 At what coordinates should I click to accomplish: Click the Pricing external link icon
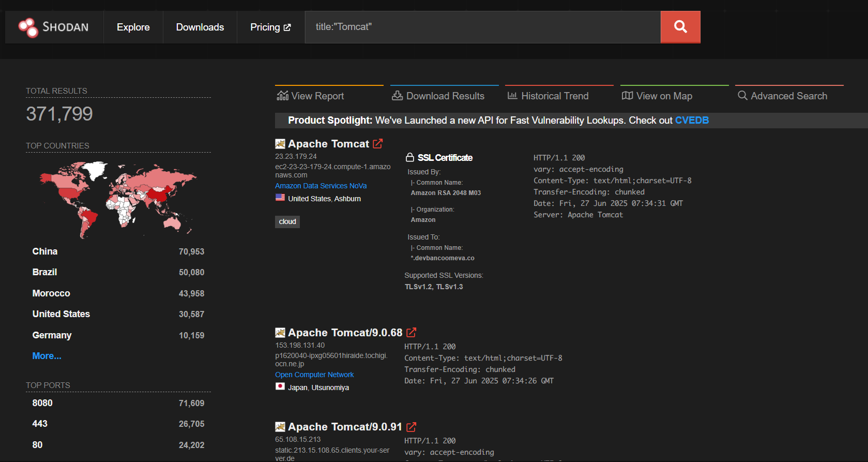[287, 27]
